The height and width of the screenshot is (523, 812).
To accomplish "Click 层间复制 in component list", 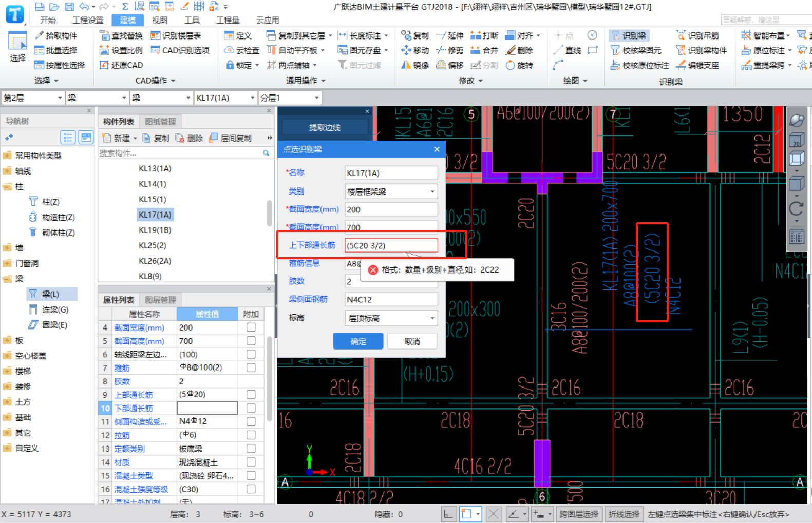I will pos(231,138).
